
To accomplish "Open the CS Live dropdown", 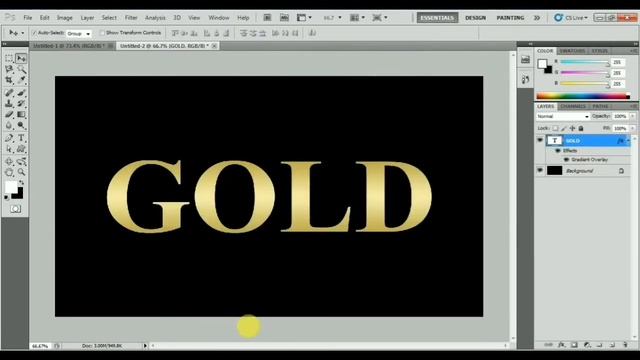I will click(x=571, y=18).
